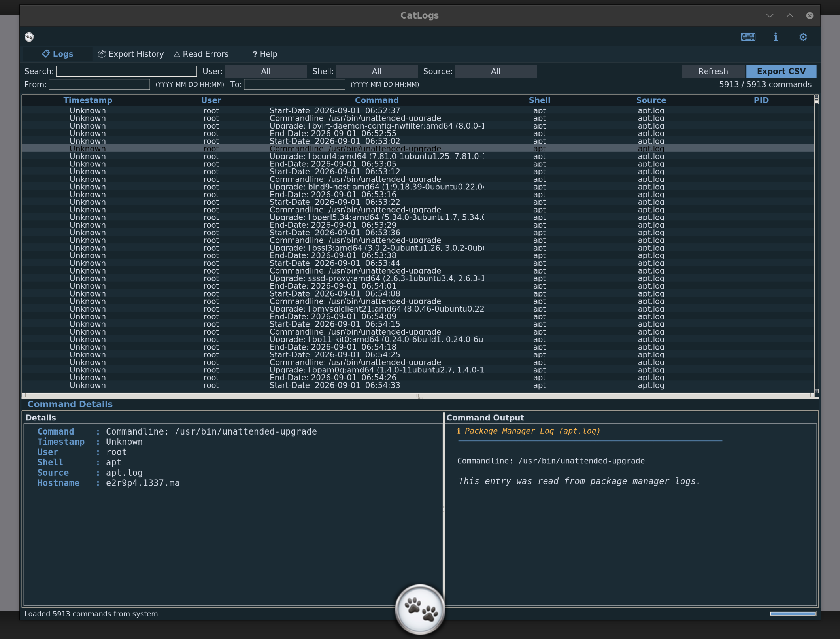Screen dimensions: 840x639
Task: Open the keyboard shortcuts icon
Action: tap(748, 37)
